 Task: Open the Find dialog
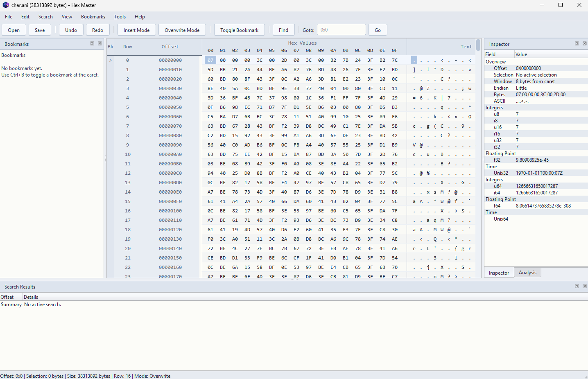click(283, 29)
